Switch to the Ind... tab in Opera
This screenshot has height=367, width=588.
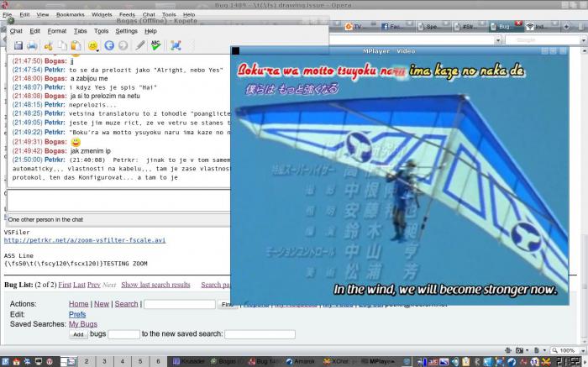542,27
